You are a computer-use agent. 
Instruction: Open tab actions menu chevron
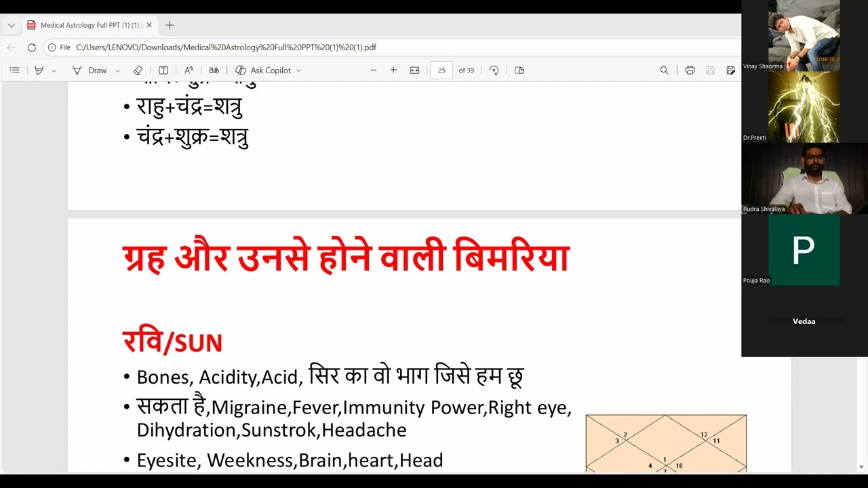(11, 25)
